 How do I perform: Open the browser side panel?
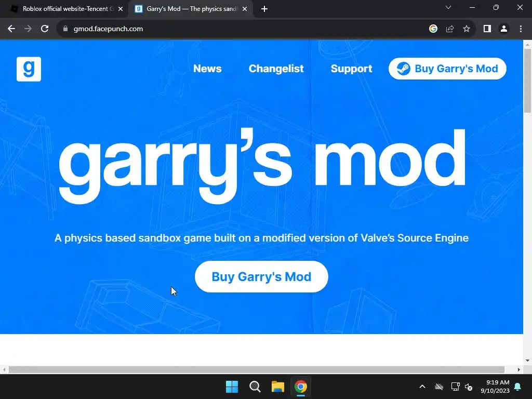pos(487,29)
